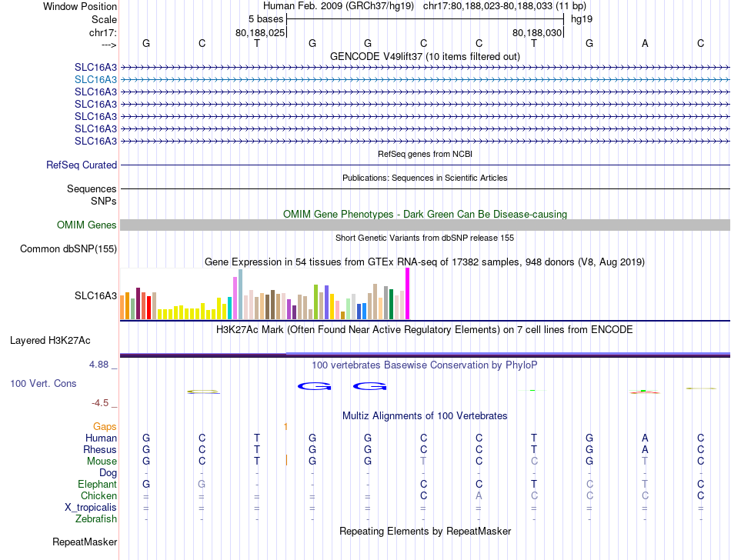Click the RefSeq Curated intron line

[425, 165]
